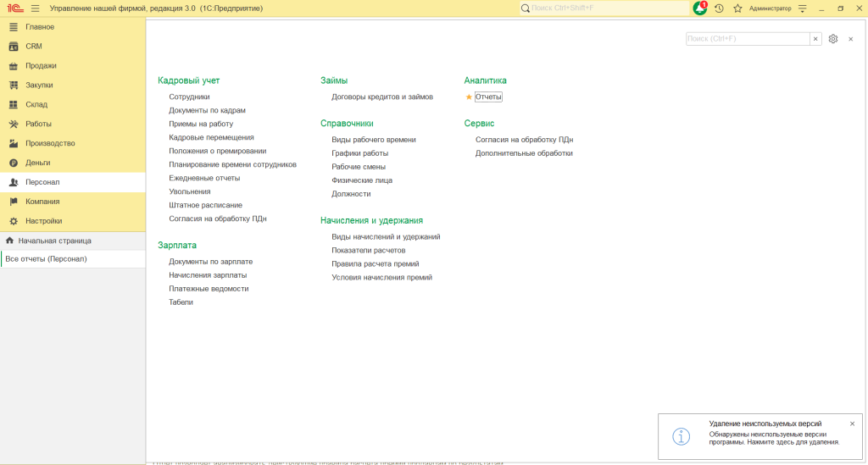Open the notifications bell icon

coord(699,8)
